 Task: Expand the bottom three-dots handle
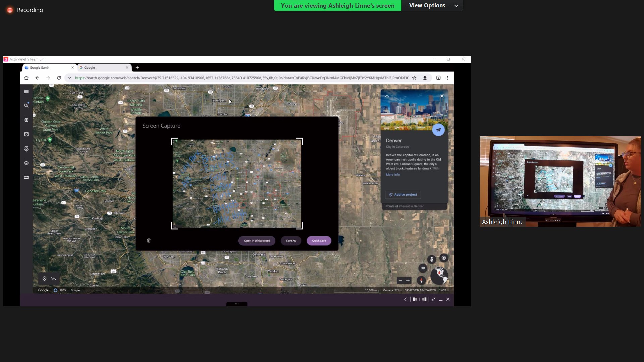click(x=237, y=304)
